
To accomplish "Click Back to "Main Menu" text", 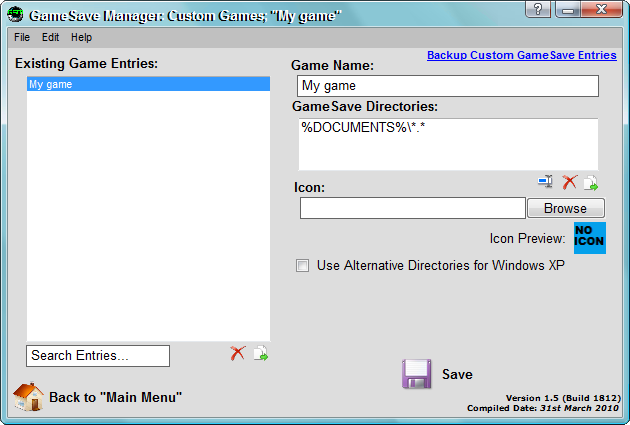I will click(x=115, y=397).
